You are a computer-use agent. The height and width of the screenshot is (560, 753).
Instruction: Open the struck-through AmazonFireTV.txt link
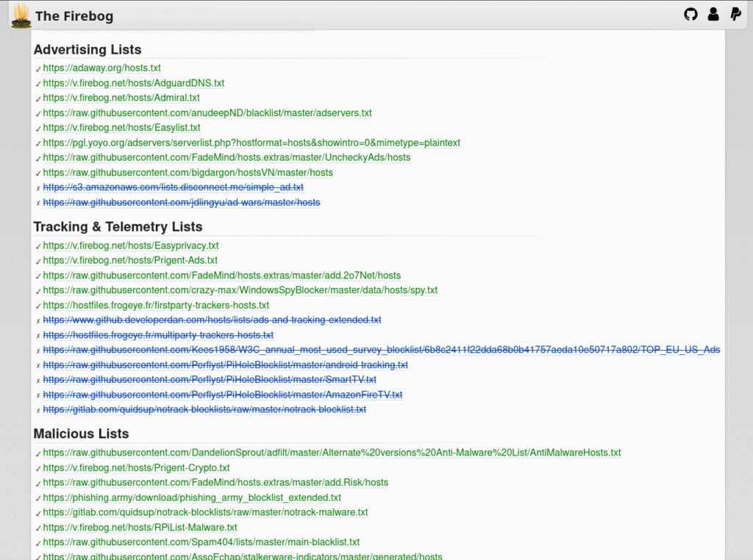(222, 395)
